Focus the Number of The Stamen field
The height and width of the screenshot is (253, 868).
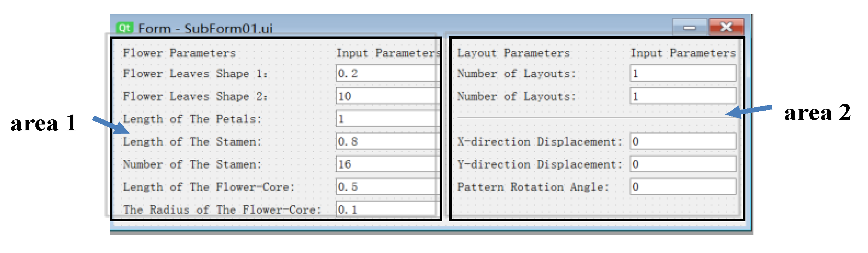[x=387, y=164]
